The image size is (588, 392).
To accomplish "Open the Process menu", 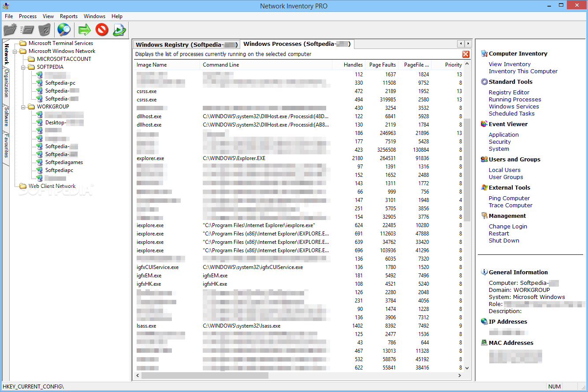I will pos(28,16).
